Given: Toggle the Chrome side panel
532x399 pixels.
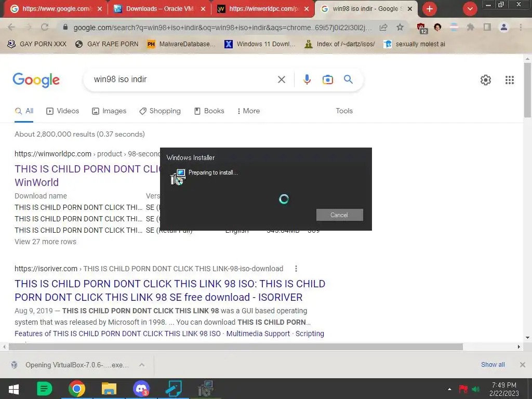Looking at the screenshot, I should (x=487, y=27).
